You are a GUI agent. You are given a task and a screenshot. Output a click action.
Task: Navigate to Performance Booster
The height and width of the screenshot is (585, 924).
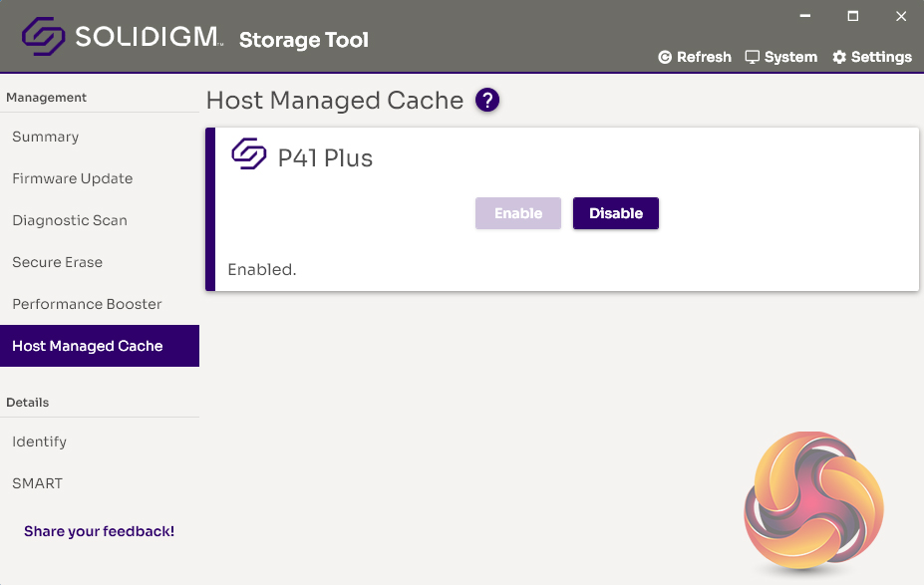point(87,304)
